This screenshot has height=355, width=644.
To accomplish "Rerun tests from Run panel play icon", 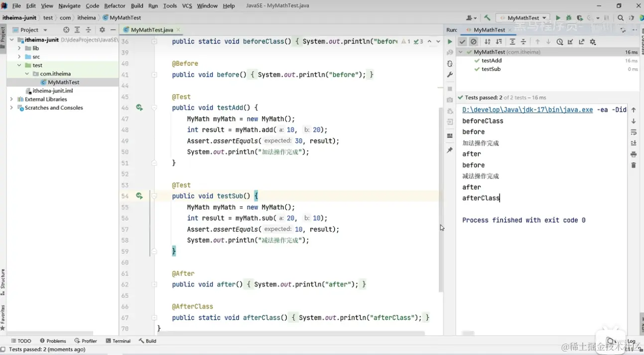I will [450, 42].
